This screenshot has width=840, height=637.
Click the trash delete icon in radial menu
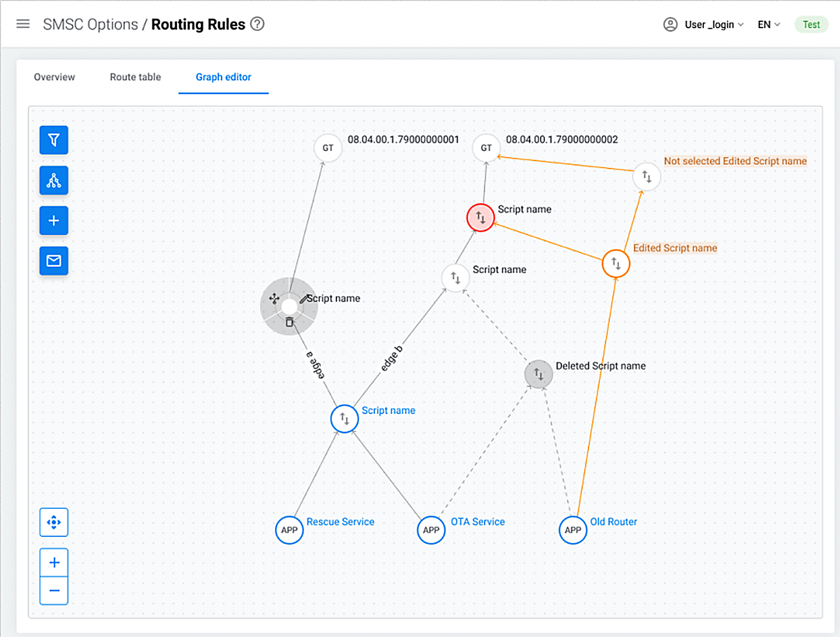click(289, 322)
